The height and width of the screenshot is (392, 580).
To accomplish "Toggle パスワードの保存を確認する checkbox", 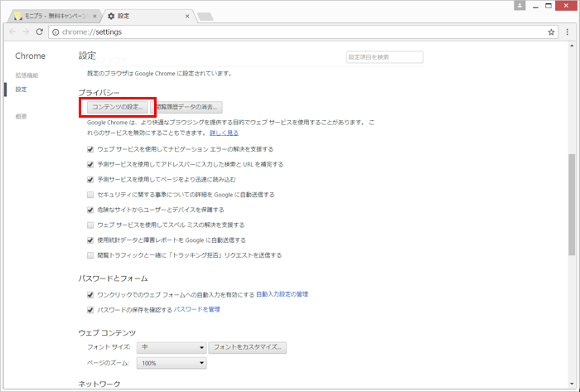I will (x=90, y=310).
